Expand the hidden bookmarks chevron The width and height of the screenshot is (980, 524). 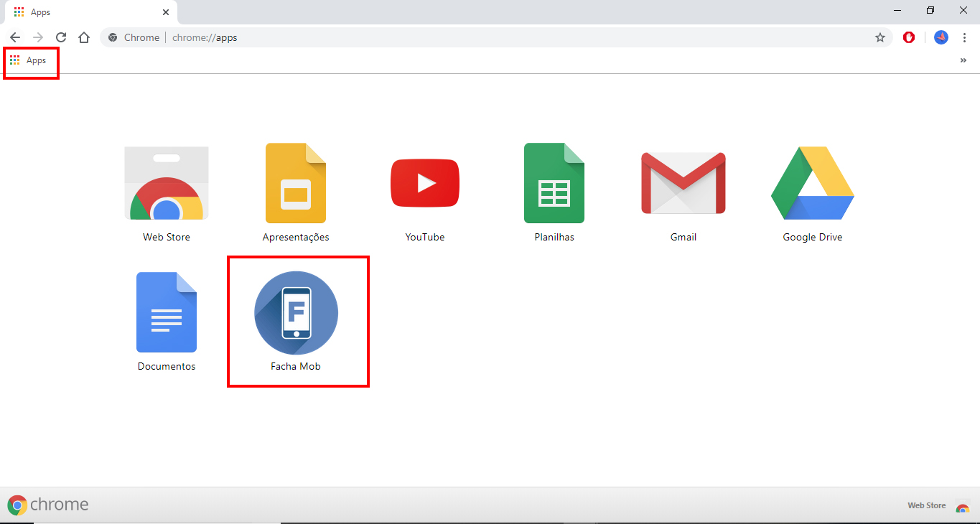963,60
